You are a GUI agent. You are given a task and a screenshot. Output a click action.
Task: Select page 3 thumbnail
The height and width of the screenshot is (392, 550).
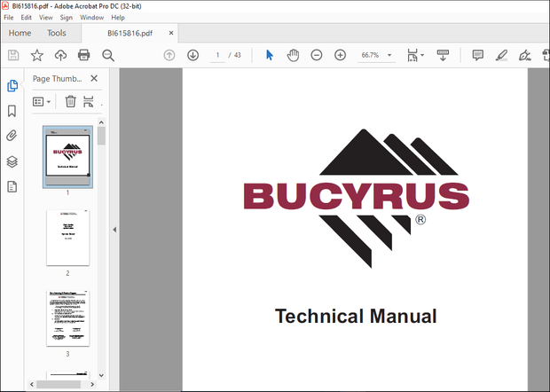pyautogui.click(x=67, y=318)
